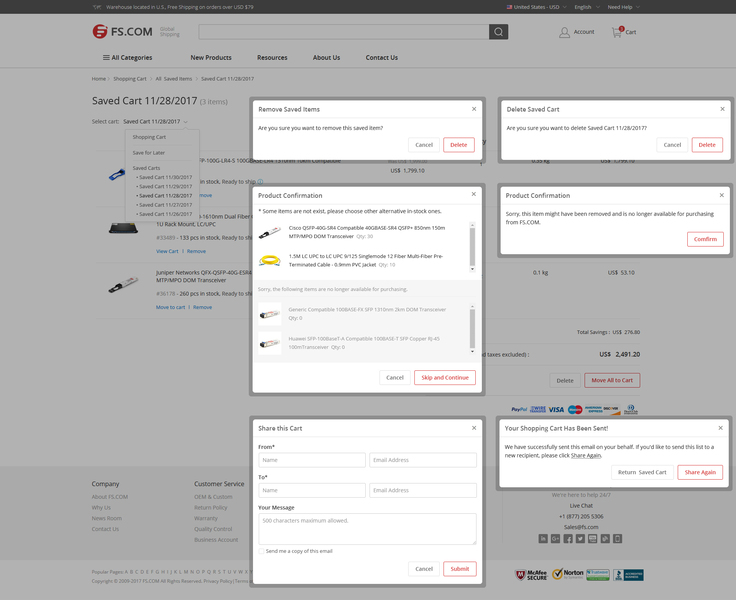Click Move All to Cart button
Image resolution: width=736 pixels, height=600 pixels.
[612, 380]
